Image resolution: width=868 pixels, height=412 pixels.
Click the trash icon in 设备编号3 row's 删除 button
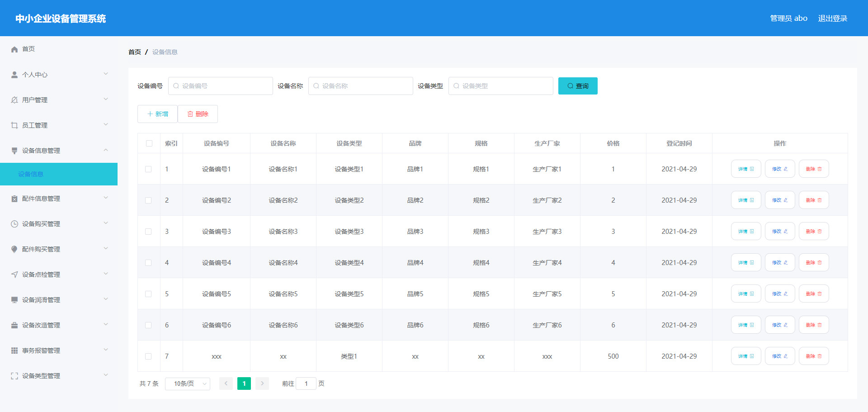coord(820,232)
